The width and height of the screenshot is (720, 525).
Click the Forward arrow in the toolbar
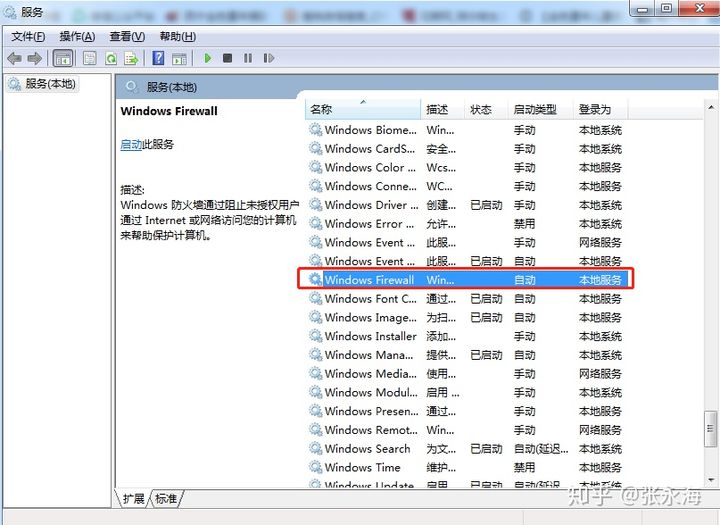pos(35,59)
